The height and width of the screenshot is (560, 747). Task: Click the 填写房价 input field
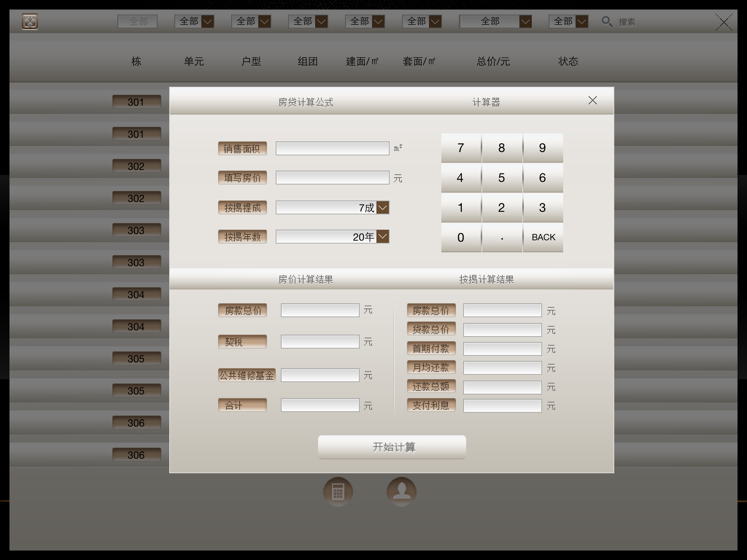point(332,178)
